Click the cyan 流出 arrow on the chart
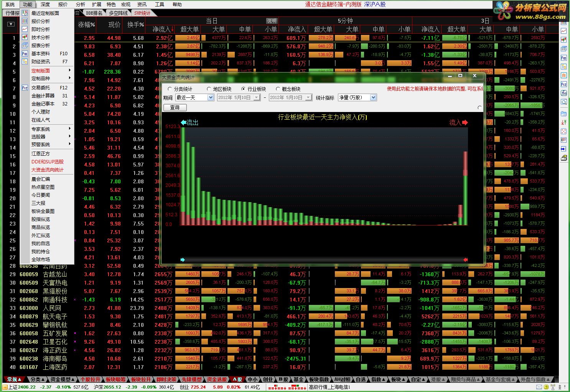 (183, 122)
